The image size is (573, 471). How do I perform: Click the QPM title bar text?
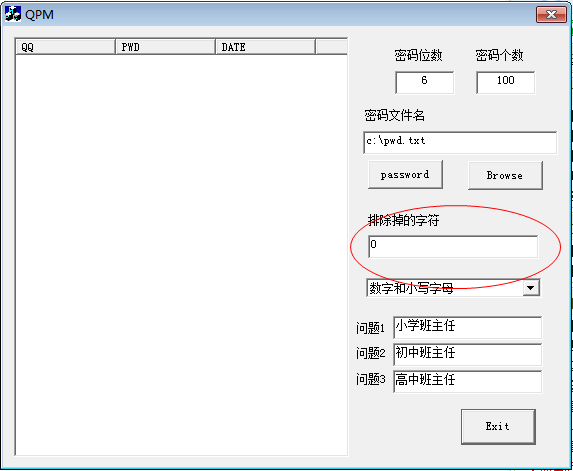(x=39, y=15)
